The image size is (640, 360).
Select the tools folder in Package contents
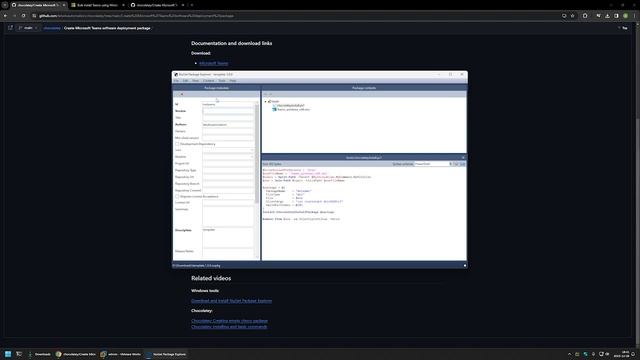(273, 102)
